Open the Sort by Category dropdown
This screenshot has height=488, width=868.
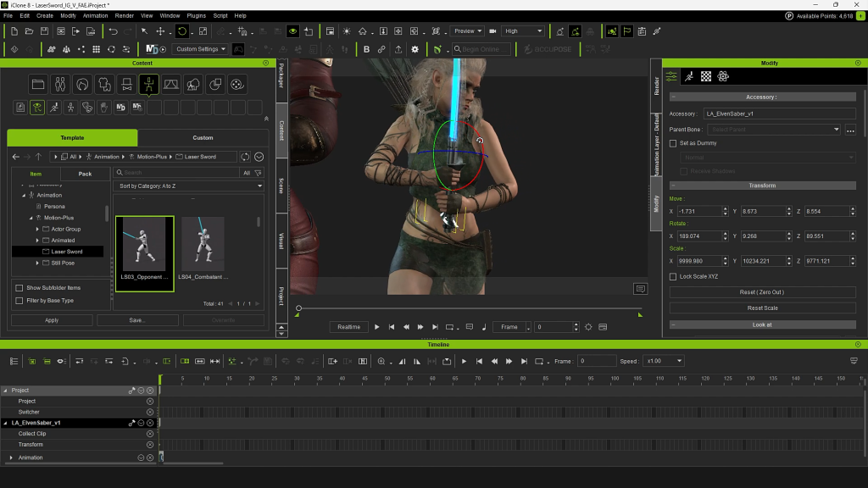(x=189, y=186)
